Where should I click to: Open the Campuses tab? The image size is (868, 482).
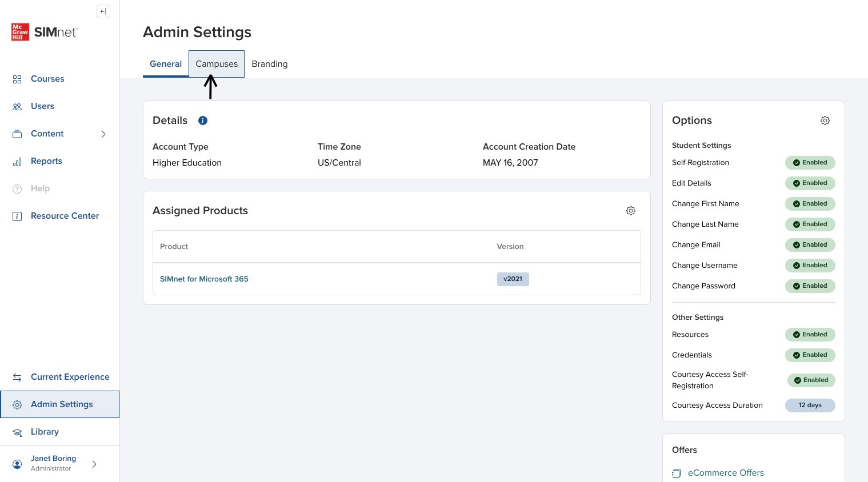tap(217, 64)
